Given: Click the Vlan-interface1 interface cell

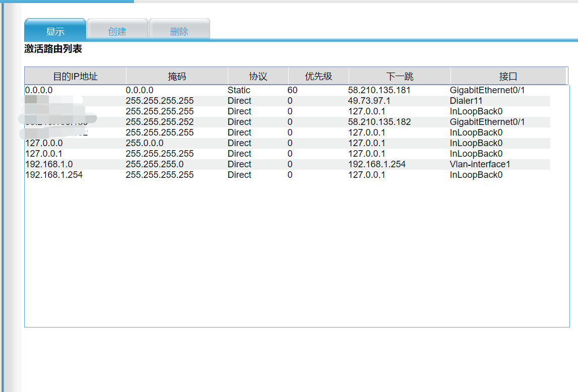Looking at the screenshot, I should click(x=480, y=164).
